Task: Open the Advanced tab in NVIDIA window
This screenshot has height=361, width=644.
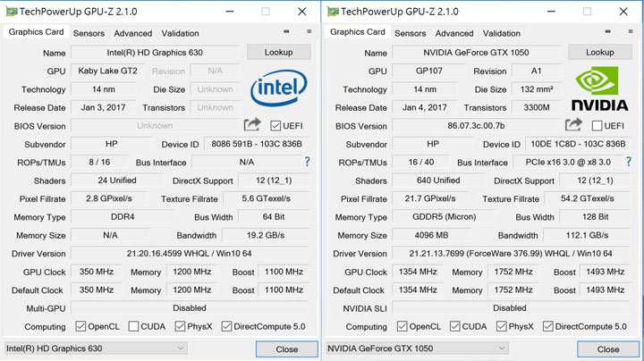Action: (454, 33)
